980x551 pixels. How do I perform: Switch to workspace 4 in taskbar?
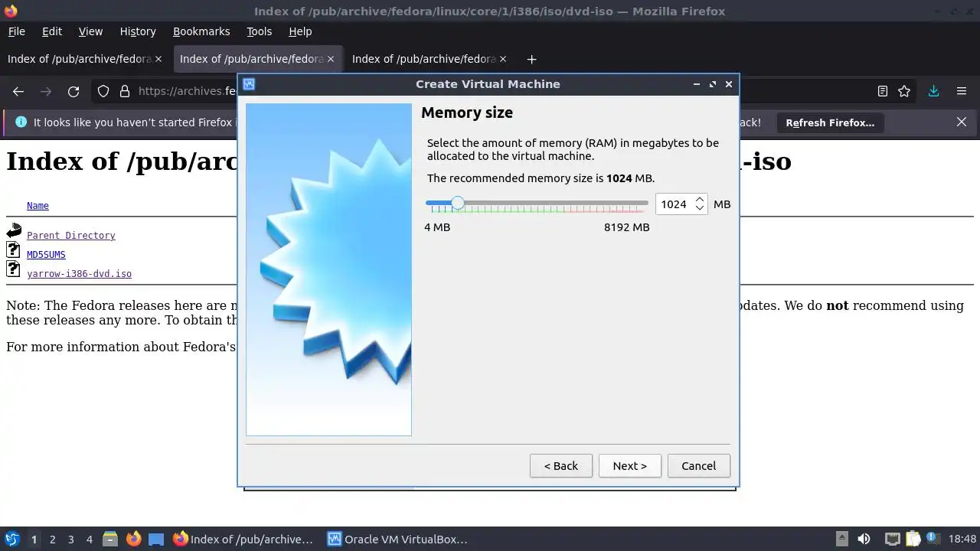(x=89, y=539)
